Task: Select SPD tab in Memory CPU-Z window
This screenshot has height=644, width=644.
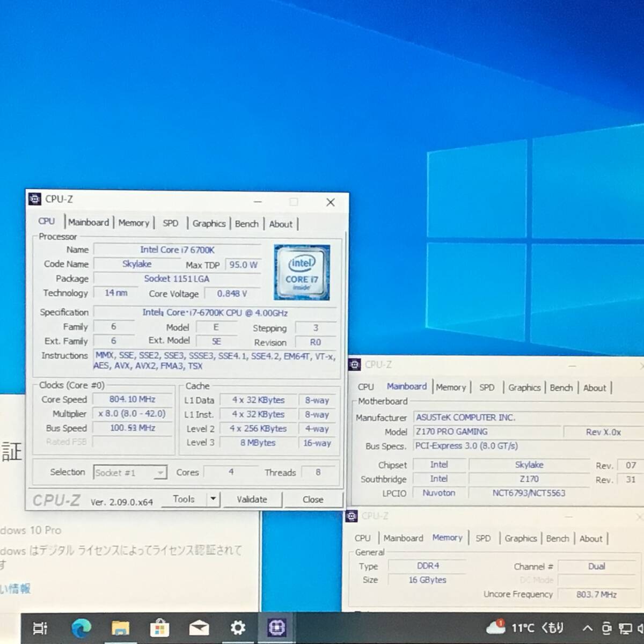Action: (x=483, y=538)
